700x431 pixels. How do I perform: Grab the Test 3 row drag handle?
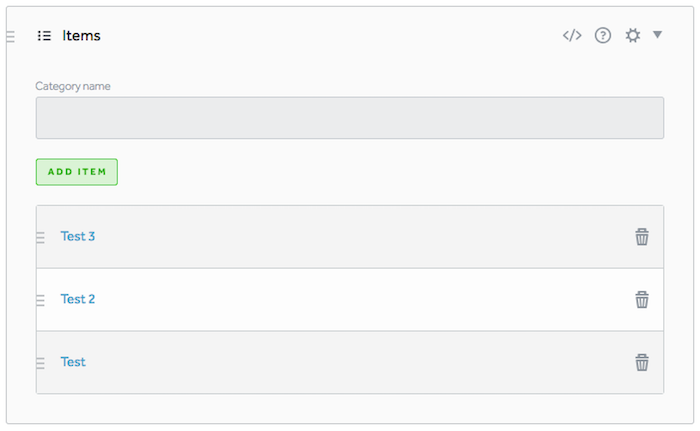(x=41, y=238)
